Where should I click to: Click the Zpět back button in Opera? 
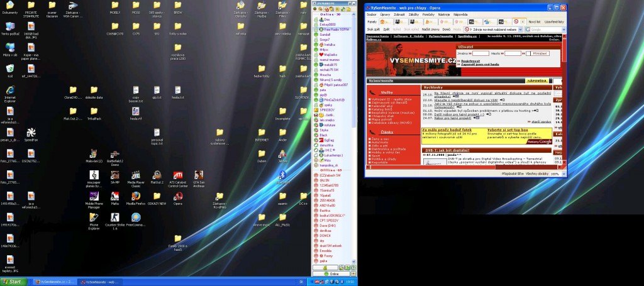coord(386,30)
